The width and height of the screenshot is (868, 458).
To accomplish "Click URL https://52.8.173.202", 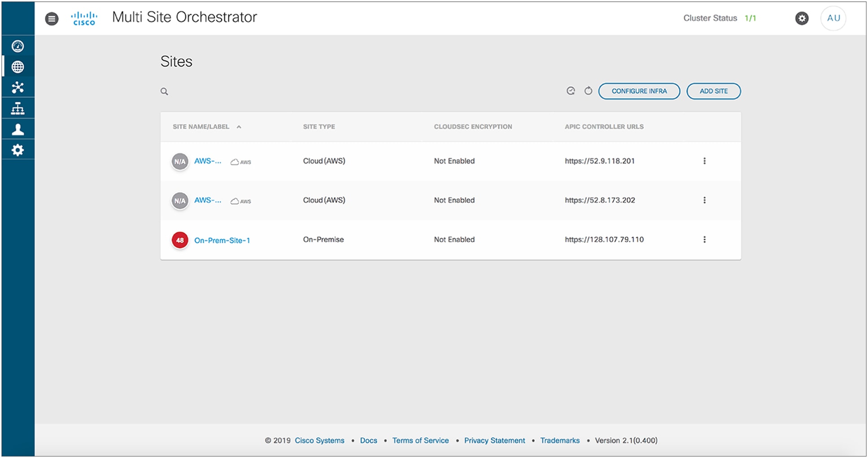I will click(600, 200).
